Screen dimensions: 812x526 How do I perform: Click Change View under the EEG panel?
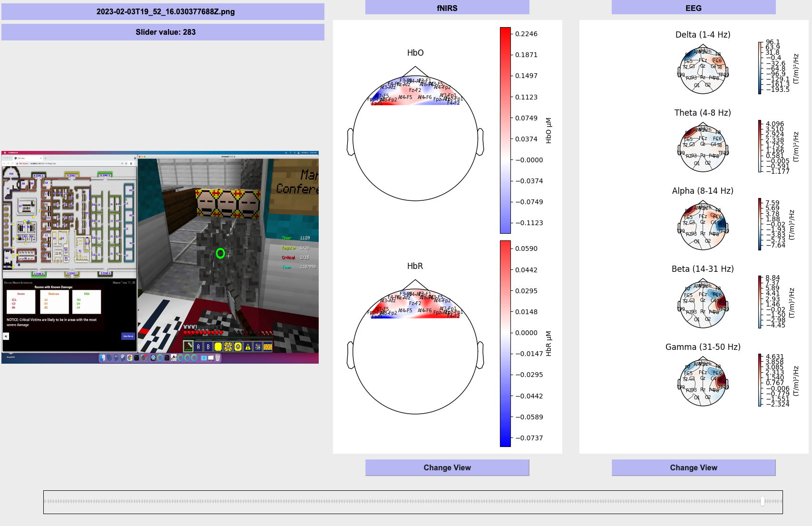coord(693,467)
